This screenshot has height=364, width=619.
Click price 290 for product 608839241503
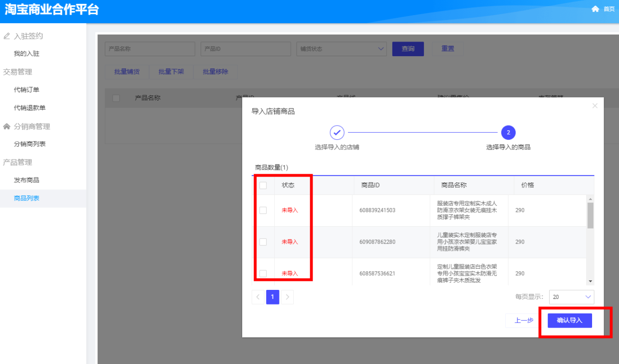click(x=520, y=210)
